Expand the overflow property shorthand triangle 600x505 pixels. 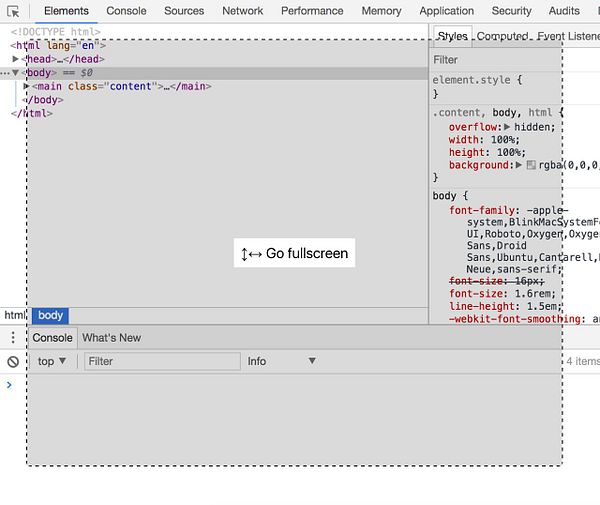coord(507,128)
